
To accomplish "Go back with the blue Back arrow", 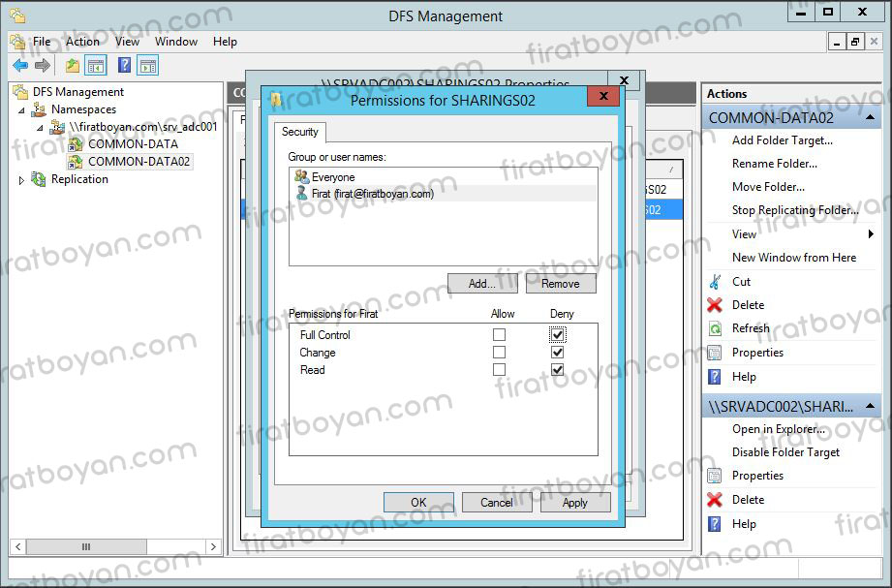I will [20, 66].
